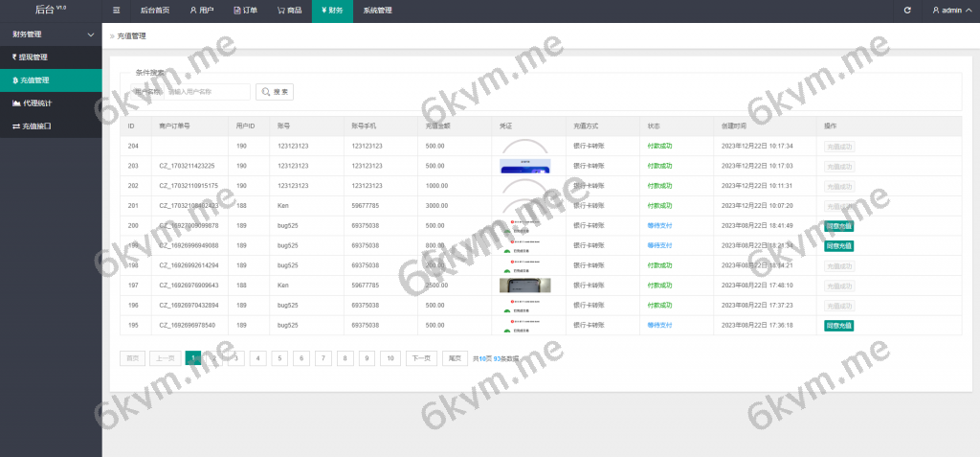
Task: Toggle the sidebar collapse hamburger icon
Action: 116,11
